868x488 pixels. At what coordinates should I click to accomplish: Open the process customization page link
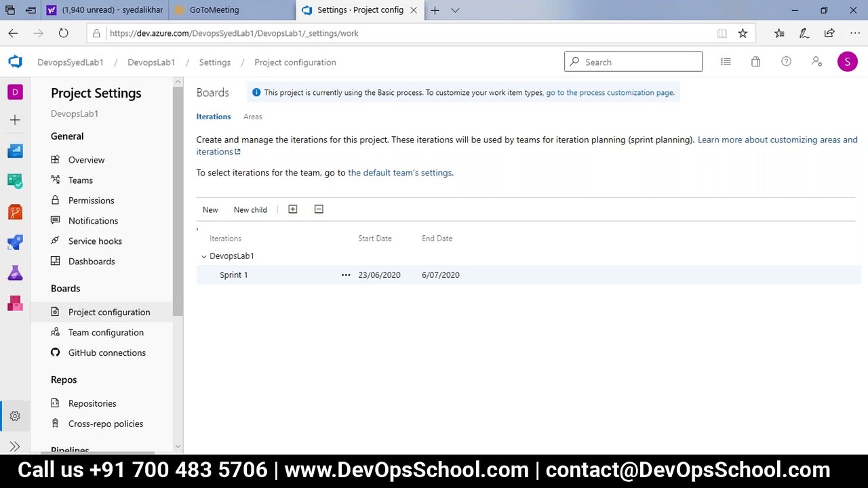610,93
